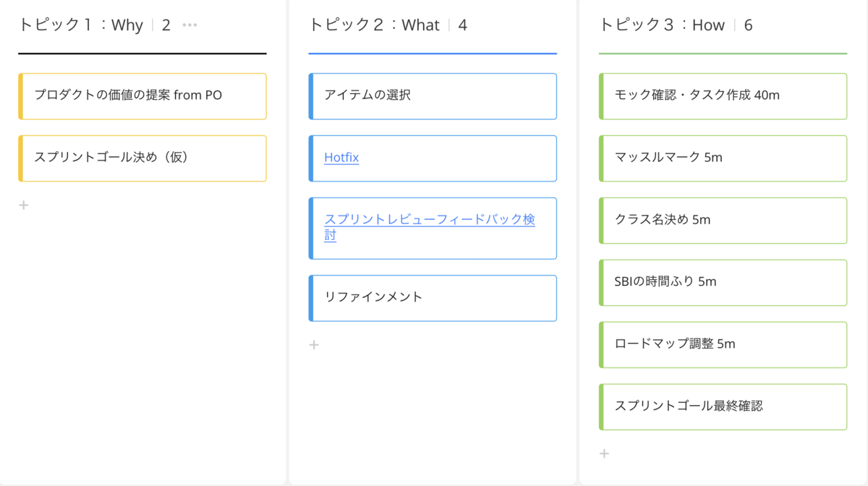Image resolution: width=868 pixels, height=486 pixels.
Task: Open the Hotfix link
Action: [341, 158]
